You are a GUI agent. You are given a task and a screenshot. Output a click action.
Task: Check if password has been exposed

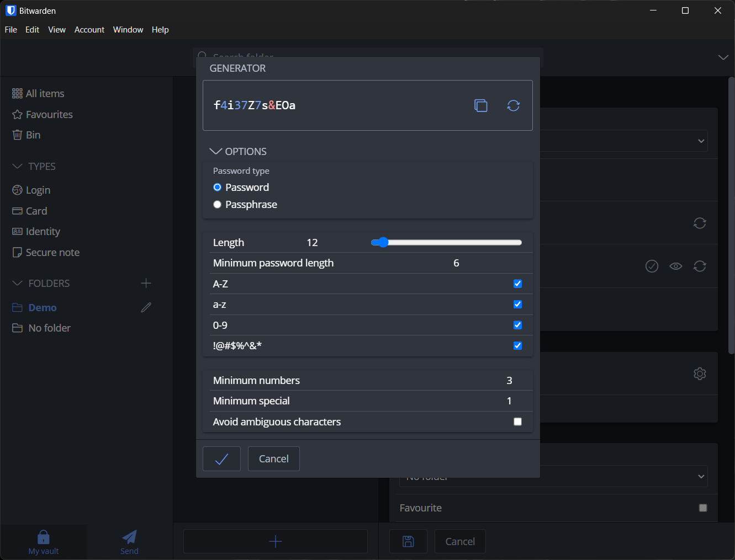652,266
